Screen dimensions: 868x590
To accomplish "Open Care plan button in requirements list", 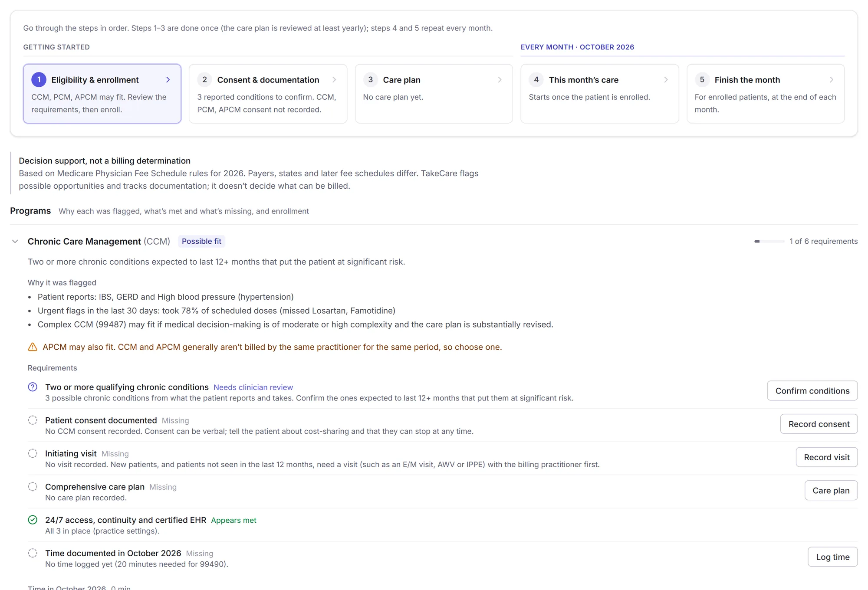I will tap(831, 490).
